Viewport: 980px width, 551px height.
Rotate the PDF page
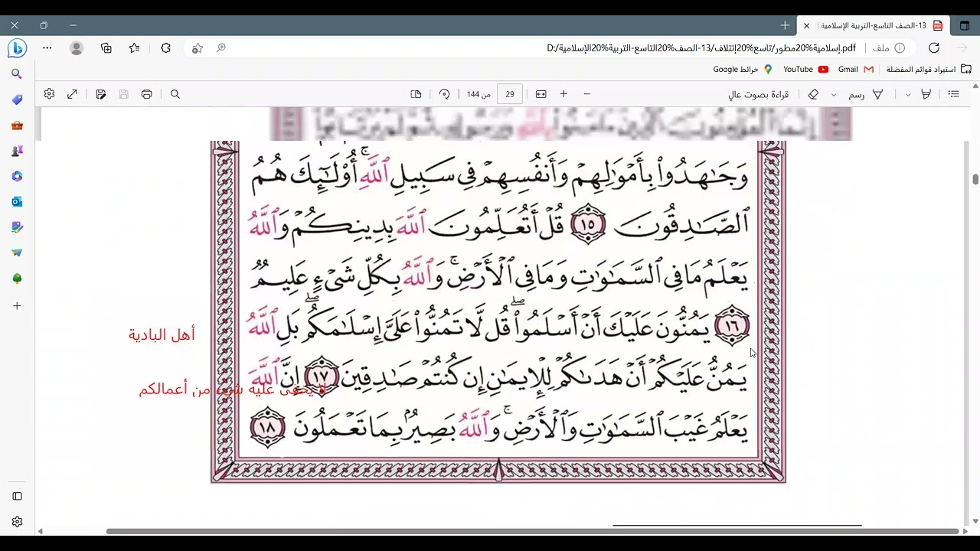point(444,94)
